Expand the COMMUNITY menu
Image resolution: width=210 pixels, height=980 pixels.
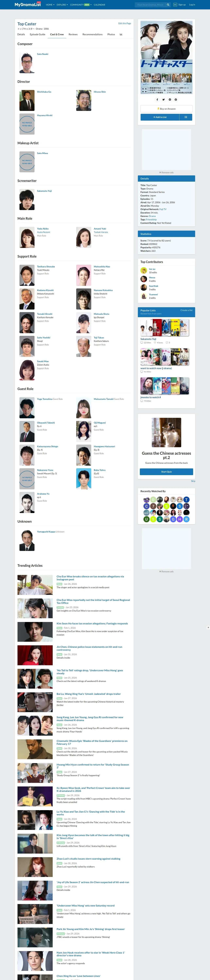tap(81, 5)
